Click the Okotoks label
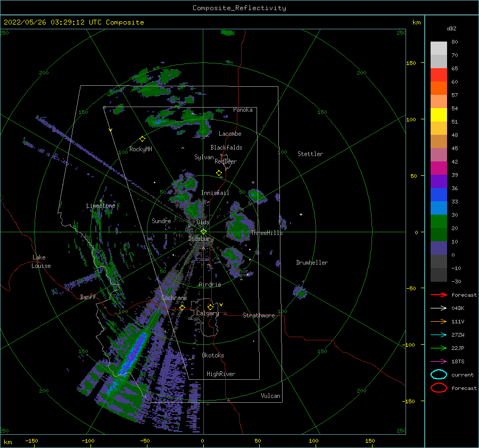The width and height of the screenshot is (479, 448). coord(213,355)
